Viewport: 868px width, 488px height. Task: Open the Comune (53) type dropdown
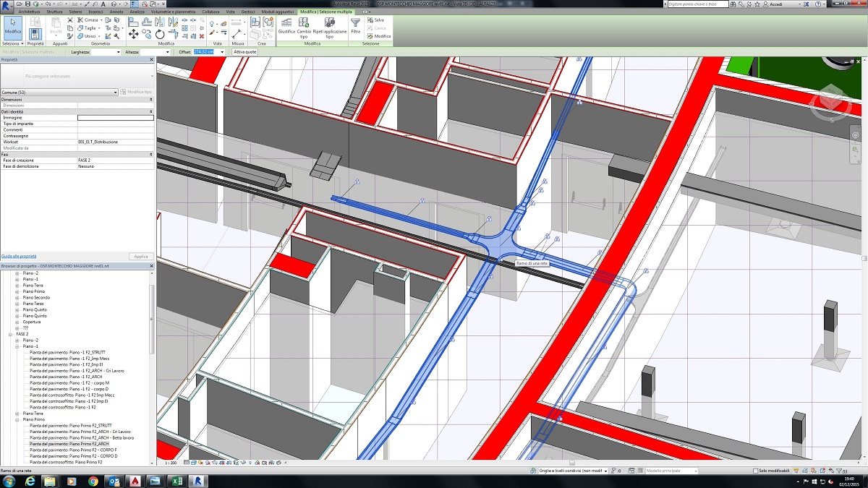tap(115, 93)
